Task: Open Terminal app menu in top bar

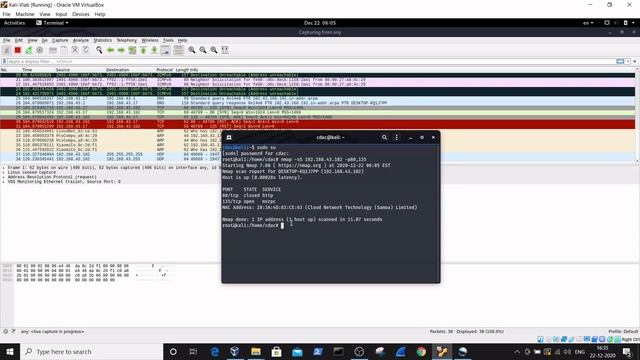Action: coord(52,23)
